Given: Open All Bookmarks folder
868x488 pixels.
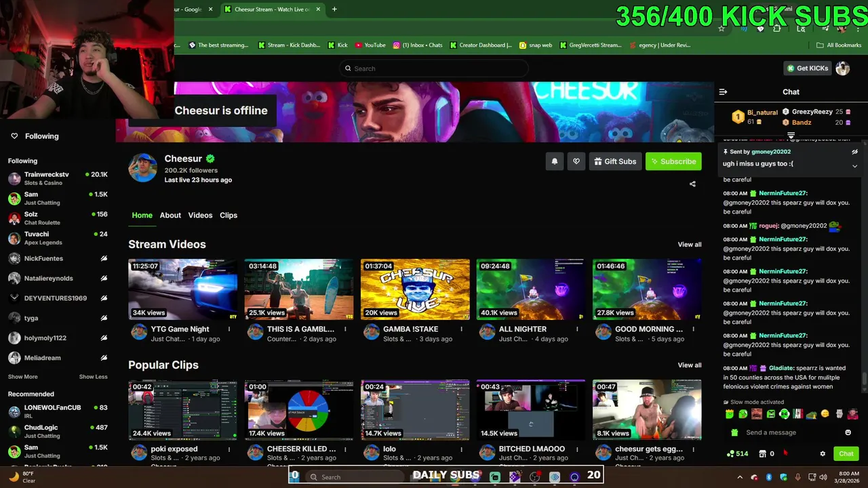Looking at the screenshot, I should (x=839, y=45).
